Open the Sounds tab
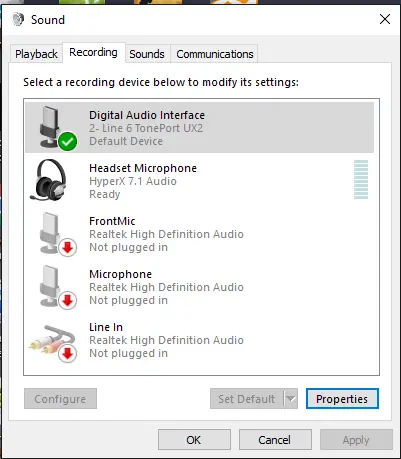The height and width of the screenshot is (459, 401). (x=147, y=54)
